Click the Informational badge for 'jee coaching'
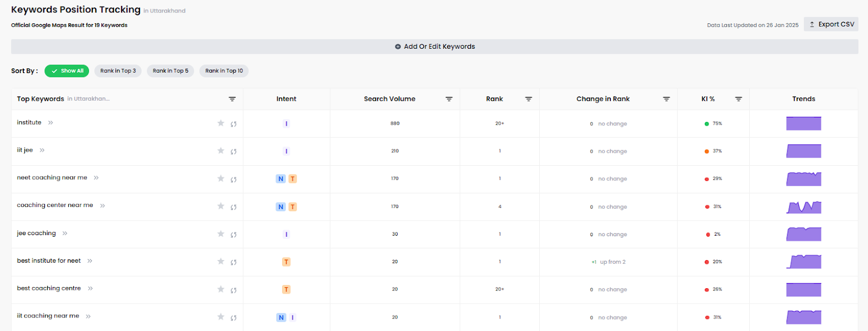868x331 pixels. [x=286, y=235]
